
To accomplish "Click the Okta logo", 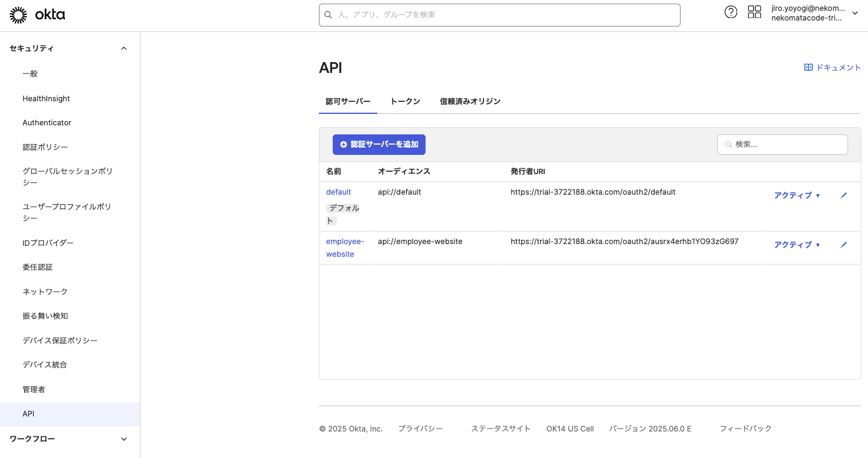I will [x=37, y=14].
